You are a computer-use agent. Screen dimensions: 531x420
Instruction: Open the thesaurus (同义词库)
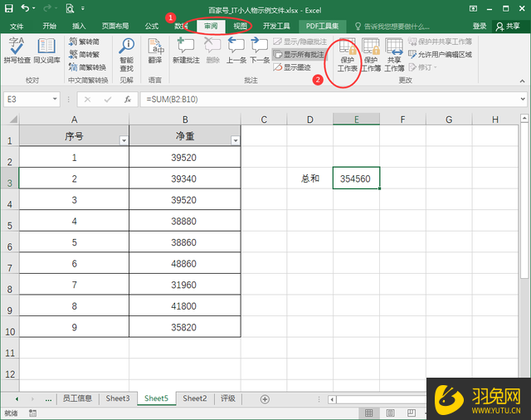[x=46, y=51]
